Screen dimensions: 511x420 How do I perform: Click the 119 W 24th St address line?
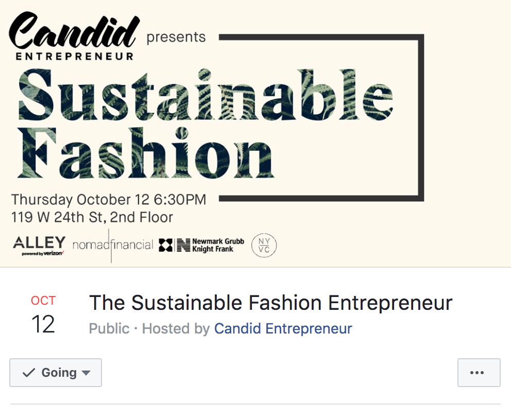pos(92,217)
